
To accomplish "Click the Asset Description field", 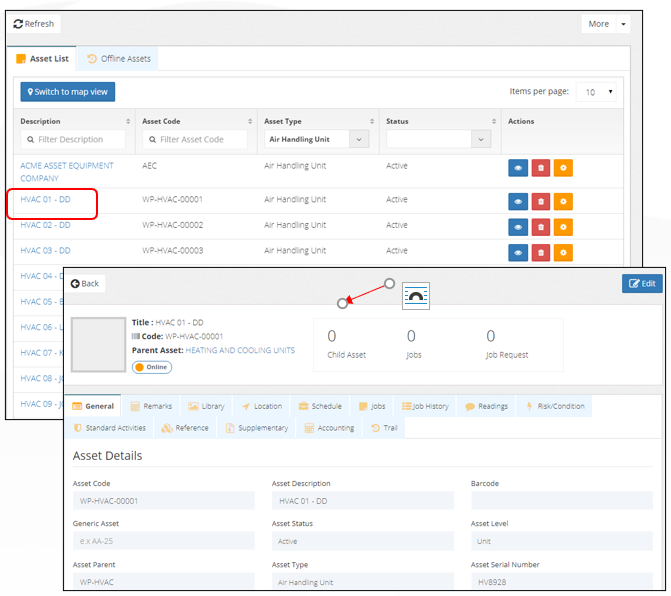I will tap(362, 501).
